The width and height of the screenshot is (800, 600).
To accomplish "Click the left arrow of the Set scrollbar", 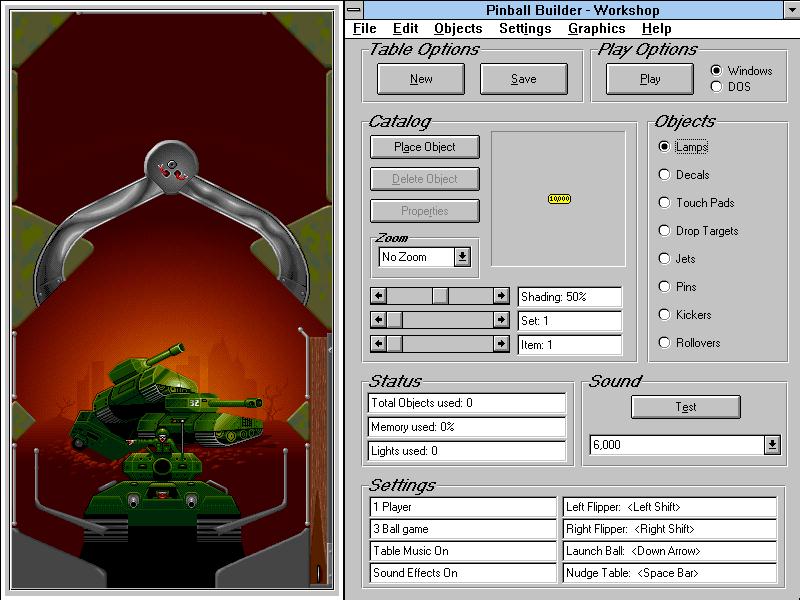I will 378,320.
